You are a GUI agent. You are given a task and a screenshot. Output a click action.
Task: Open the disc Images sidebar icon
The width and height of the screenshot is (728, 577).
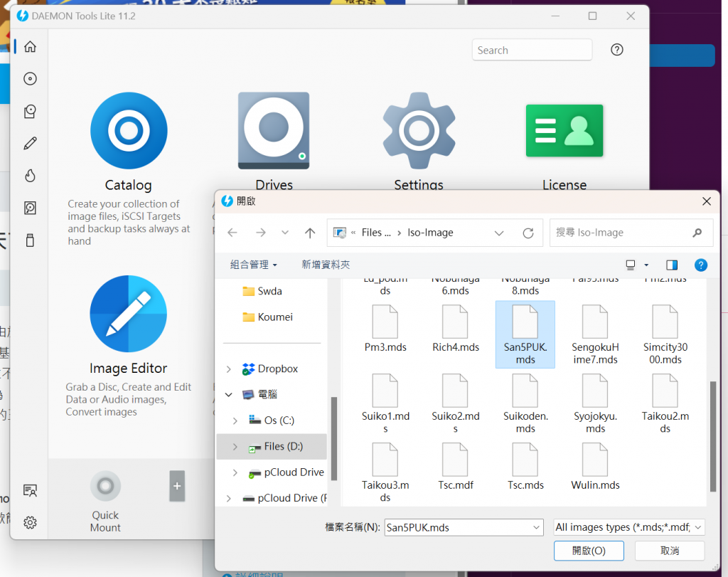click(x=30, y=79)
